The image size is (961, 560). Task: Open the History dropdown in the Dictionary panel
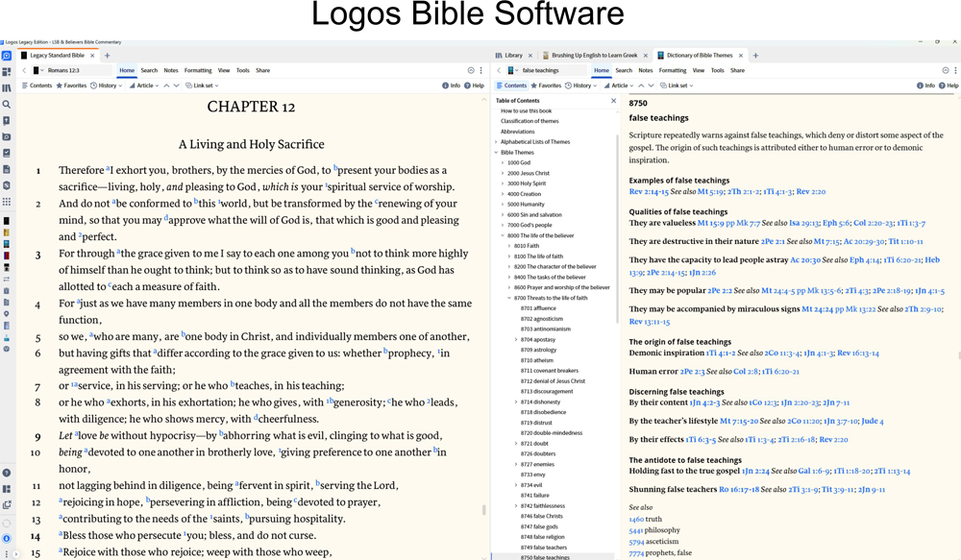(x=581, y=85)
